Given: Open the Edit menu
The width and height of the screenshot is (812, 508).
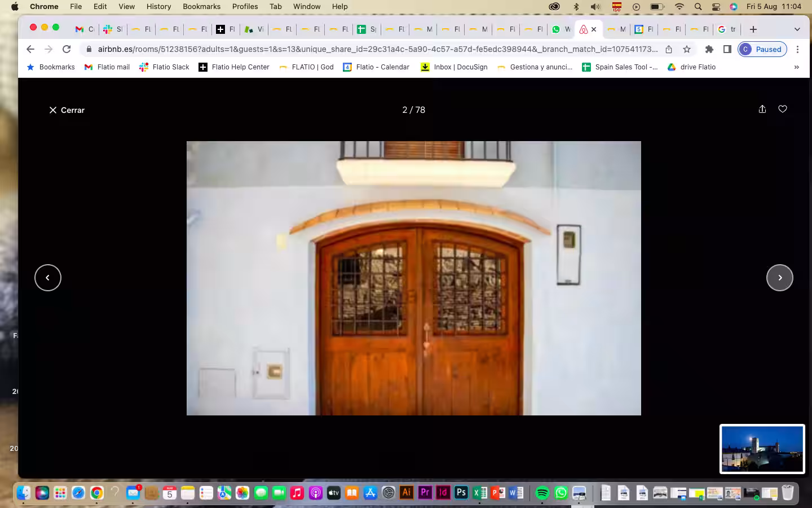Looking at the screenshot, I should pyautogui.click(x=100, y=6).
